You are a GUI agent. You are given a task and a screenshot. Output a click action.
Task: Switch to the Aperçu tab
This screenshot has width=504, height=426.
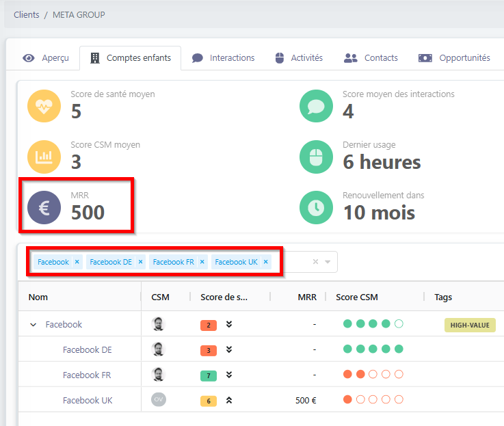pos(46,58)
